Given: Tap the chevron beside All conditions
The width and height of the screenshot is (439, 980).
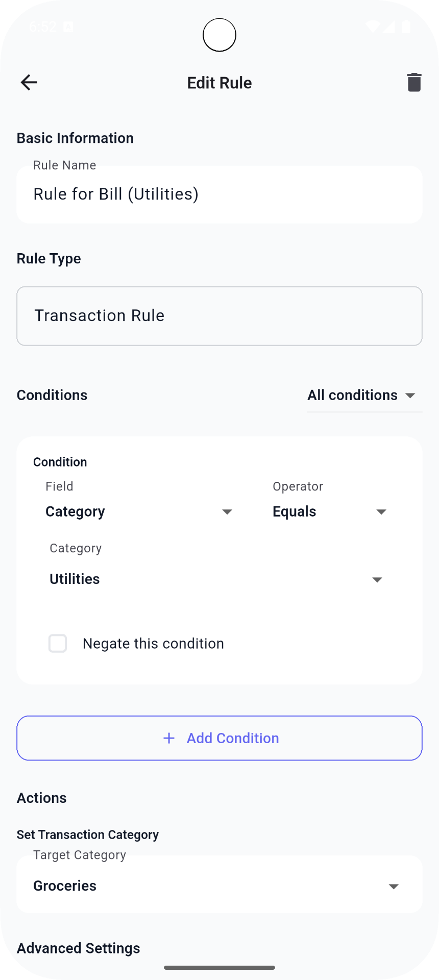Looking at the screenshot, I should click(x=411, y=395).
